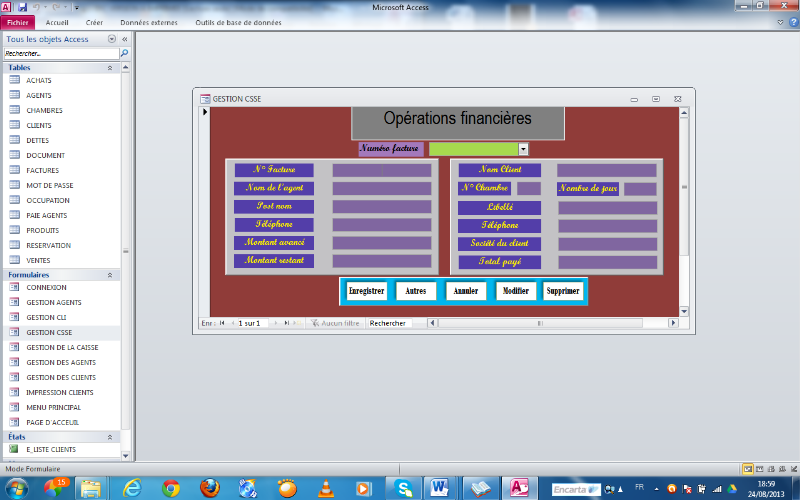
Task: Open the GESTION AGENTS form
Action: (54, 303)
